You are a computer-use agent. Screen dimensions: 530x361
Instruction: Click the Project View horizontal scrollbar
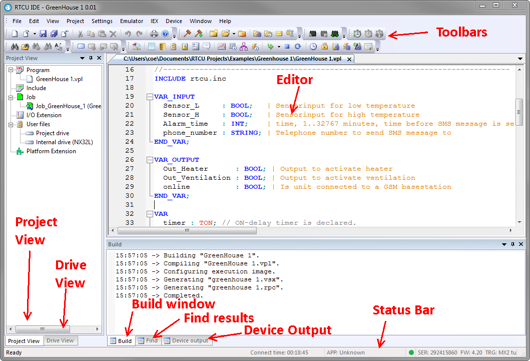(54, 329)
